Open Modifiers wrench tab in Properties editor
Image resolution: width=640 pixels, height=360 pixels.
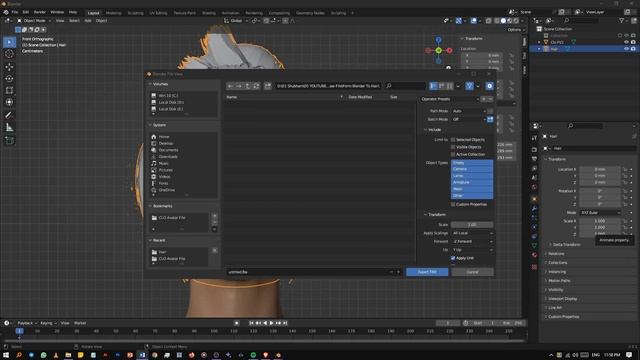tap(534, 209)
